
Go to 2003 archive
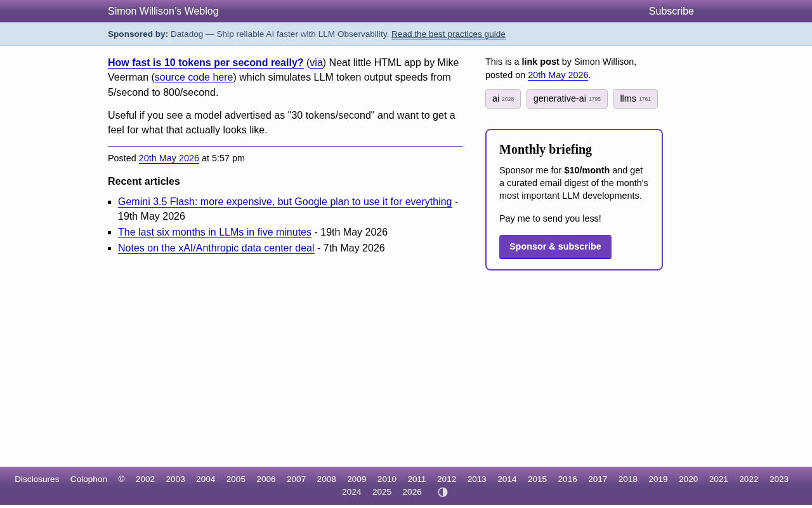click(176, 479)
